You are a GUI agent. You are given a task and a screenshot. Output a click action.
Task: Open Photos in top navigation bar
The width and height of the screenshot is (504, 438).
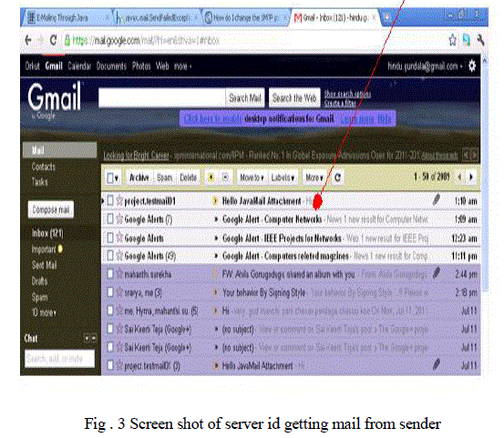click(141, 66)
